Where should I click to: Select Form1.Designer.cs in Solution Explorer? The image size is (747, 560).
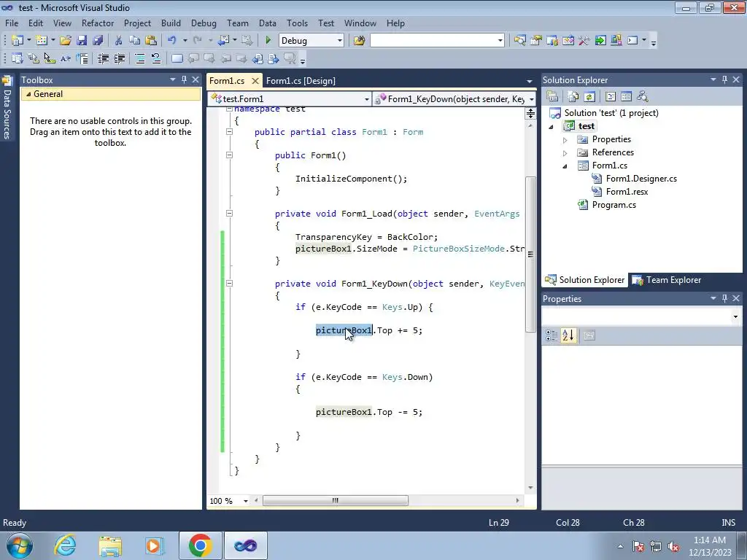point(640,179)
